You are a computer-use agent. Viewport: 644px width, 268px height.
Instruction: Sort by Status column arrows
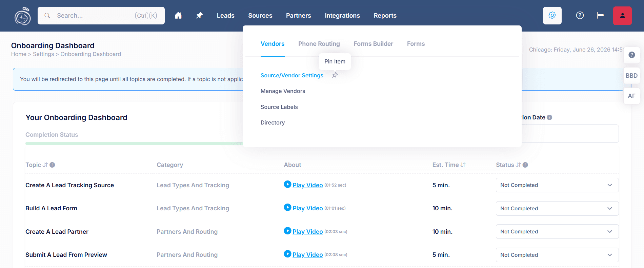click(518, 165)
